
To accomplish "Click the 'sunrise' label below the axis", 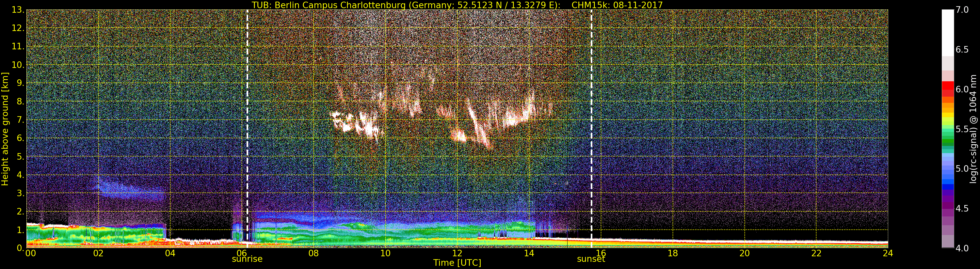I will (247, 259).
